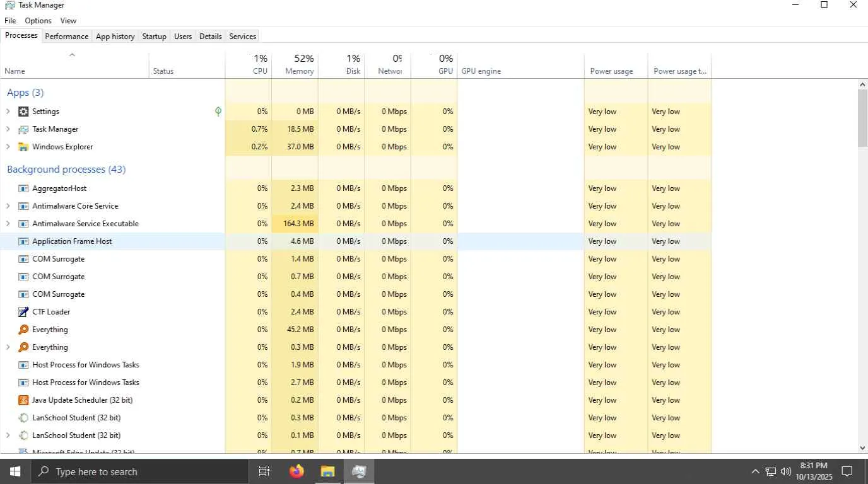Switch to the Performance tab
Screen dimensions: 868x484
tap(66, 37)
